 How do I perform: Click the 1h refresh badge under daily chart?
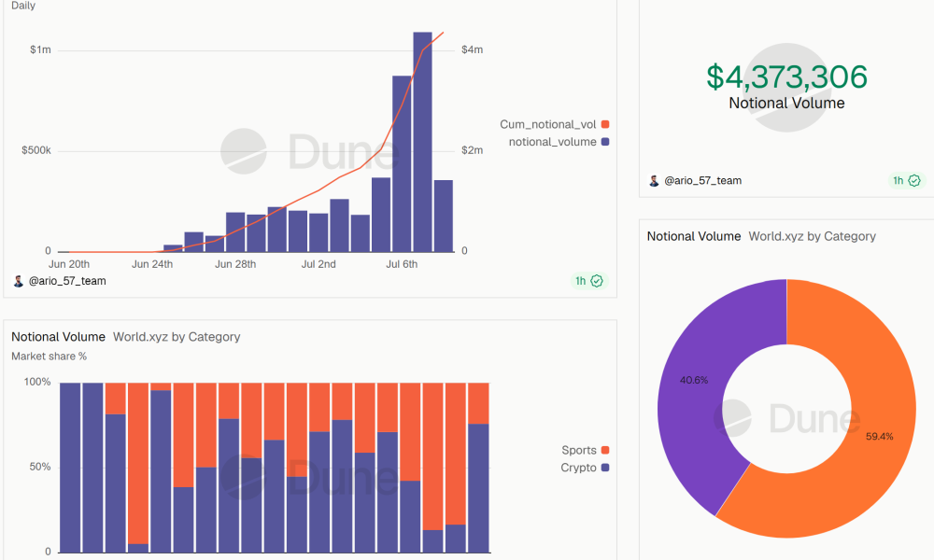587,281
